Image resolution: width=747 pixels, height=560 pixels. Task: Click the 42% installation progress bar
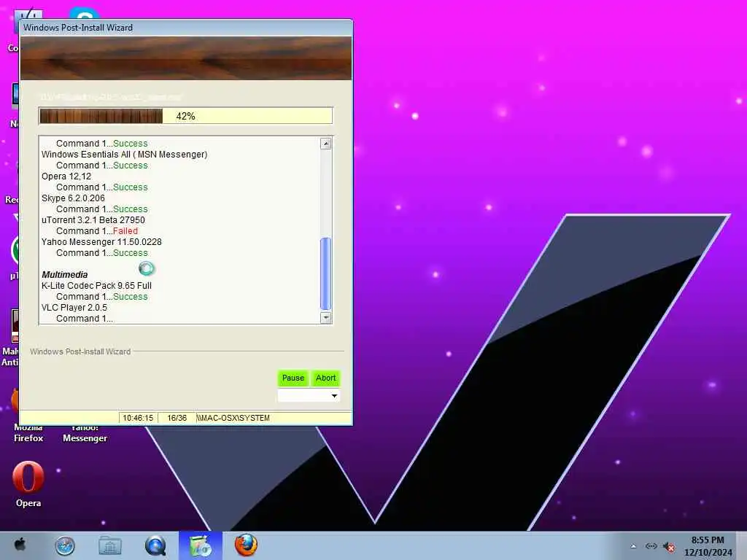click(186, 116)
